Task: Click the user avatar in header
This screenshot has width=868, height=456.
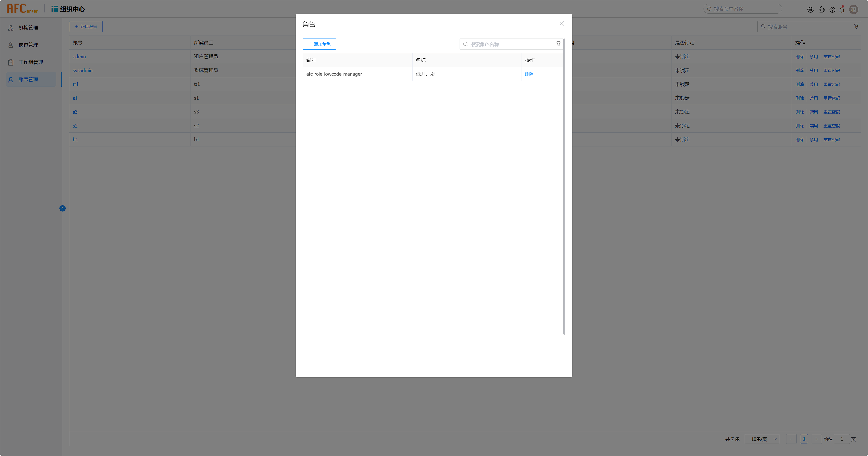Action: point(853,10)
